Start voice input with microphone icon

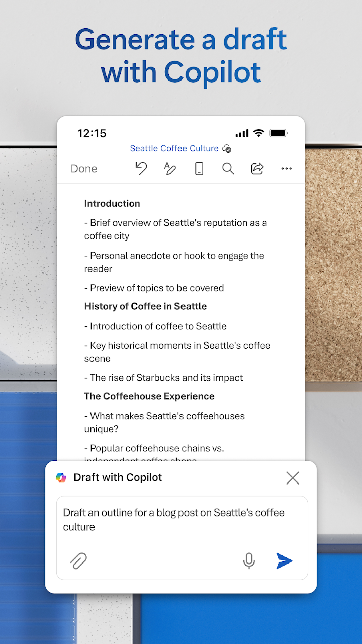coord(249,560)
